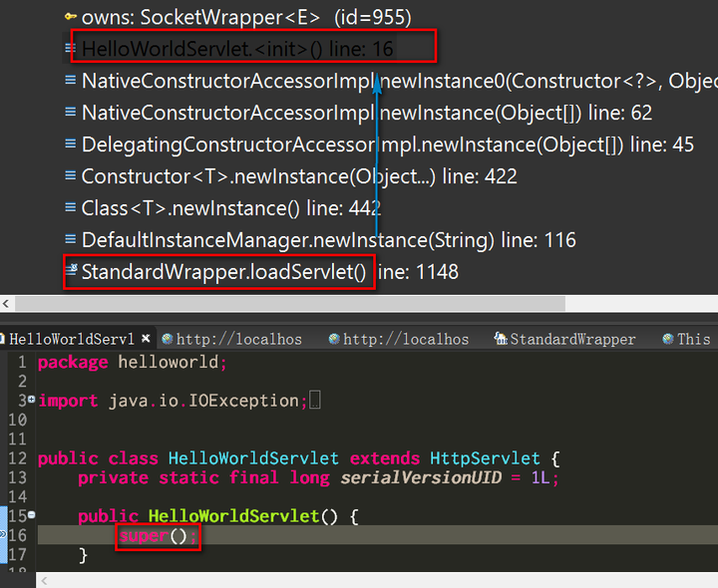
Task: Click HttpServlet in the class declaration
Action: (x=485, y=458)
